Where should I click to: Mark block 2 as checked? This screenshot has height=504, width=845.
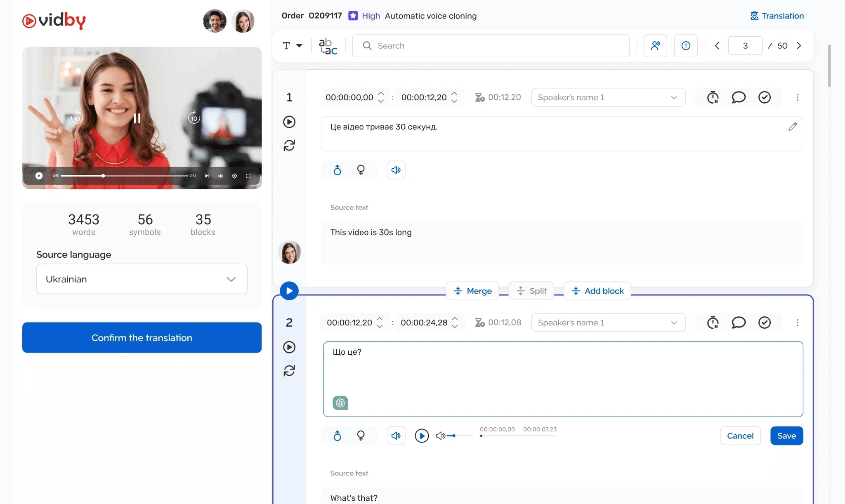[x=765, y=323]
